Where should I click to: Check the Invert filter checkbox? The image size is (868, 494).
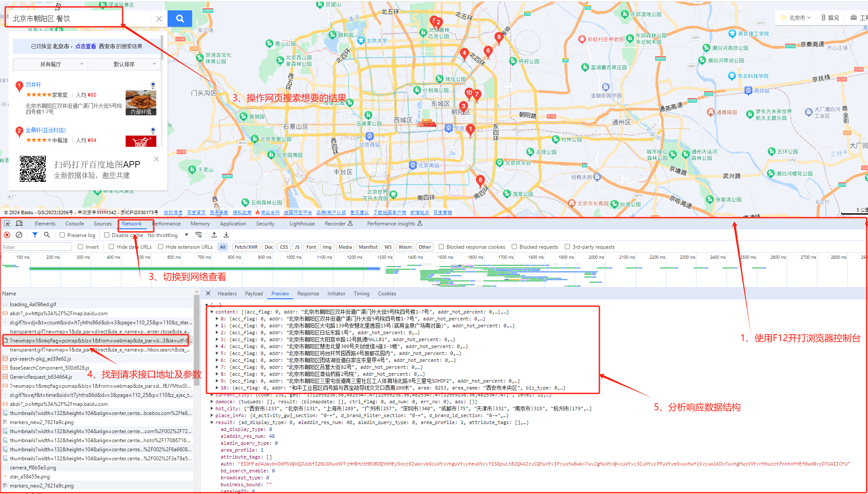pyautogui.click(x=80, y=247)
